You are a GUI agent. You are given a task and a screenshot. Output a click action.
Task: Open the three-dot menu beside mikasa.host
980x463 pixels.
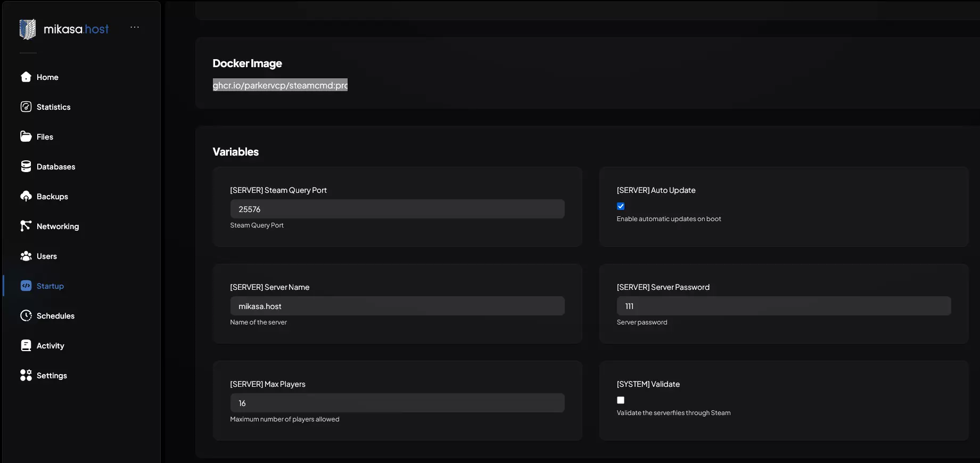click(x=135, y=27)
